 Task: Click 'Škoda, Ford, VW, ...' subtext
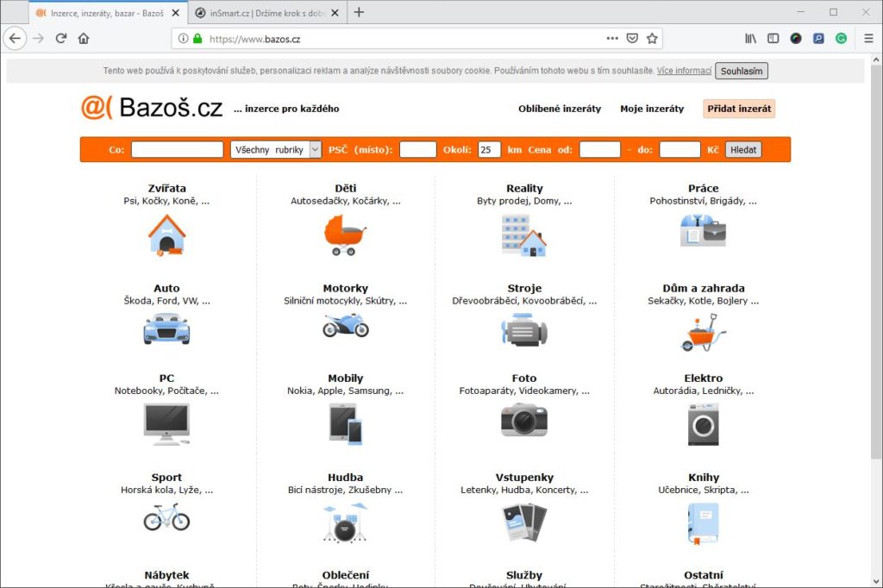point(166,301)
